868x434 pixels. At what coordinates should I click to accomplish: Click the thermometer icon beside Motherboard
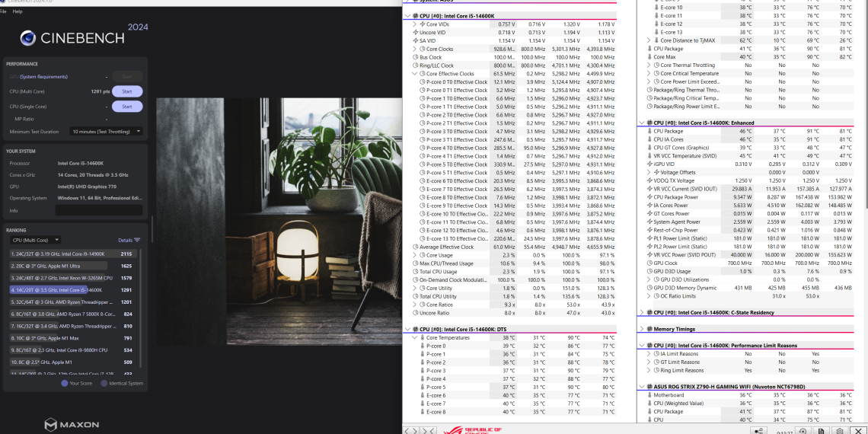(x=650, y=395)
